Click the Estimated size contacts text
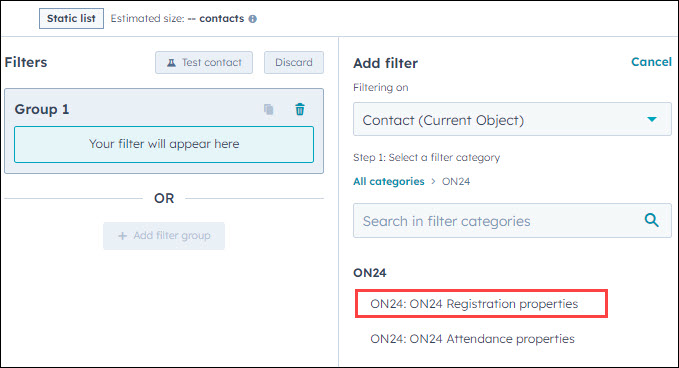 tap(178, 19)
